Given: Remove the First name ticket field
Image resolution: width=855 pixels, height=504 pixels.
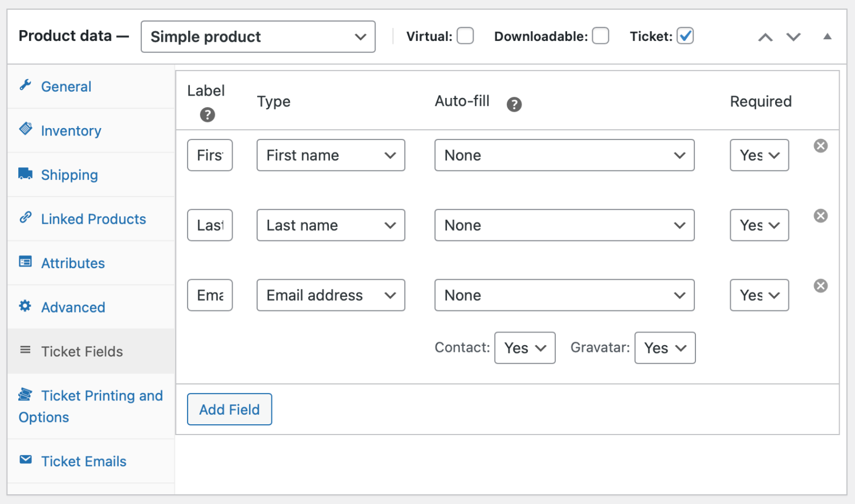Looking at the screenshot, I should click(820, 146).
